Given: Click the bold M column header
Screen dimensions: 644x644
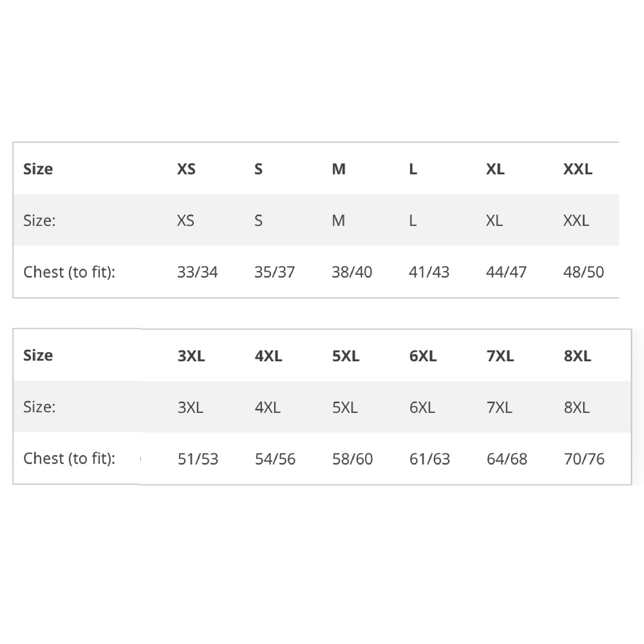Looking at the screenshot, I should pyautogui.click(x=339, y=169).
